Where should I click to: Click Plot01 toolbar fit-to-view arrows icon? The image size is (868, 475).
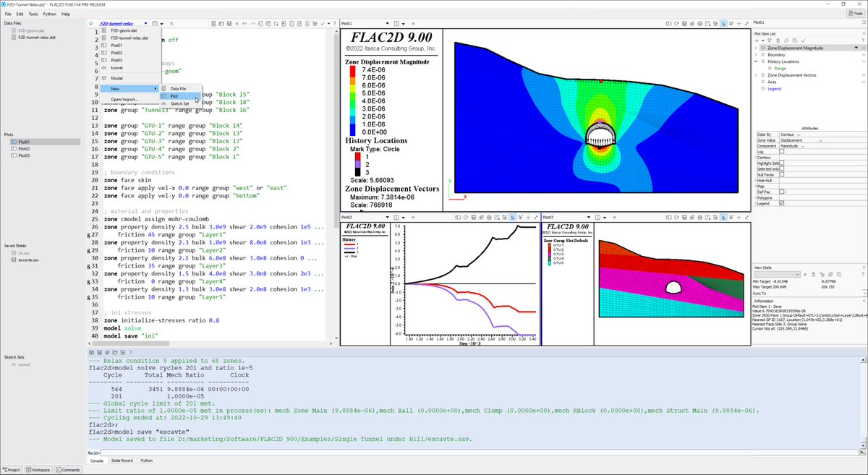[746, 24]
